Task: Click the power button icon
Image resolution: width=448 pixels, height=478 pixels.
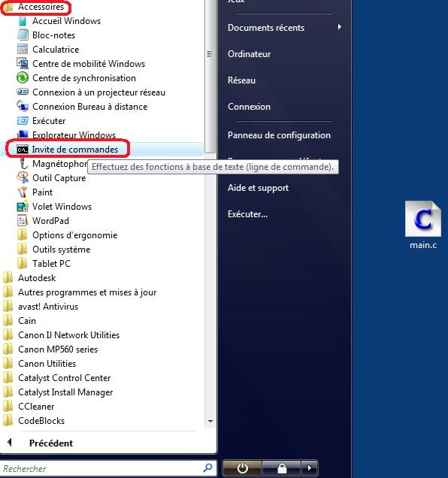Action: (242, 468)
